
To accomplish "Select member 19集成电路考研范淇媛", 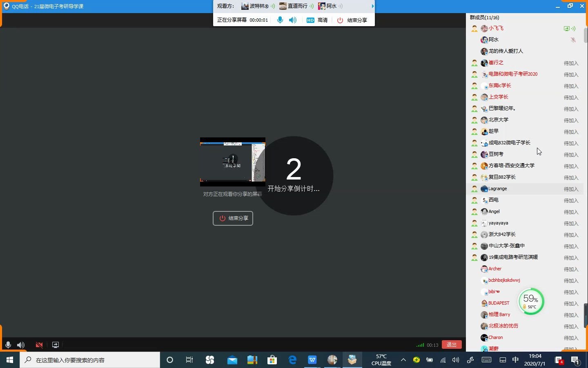I will coord(513,257).
